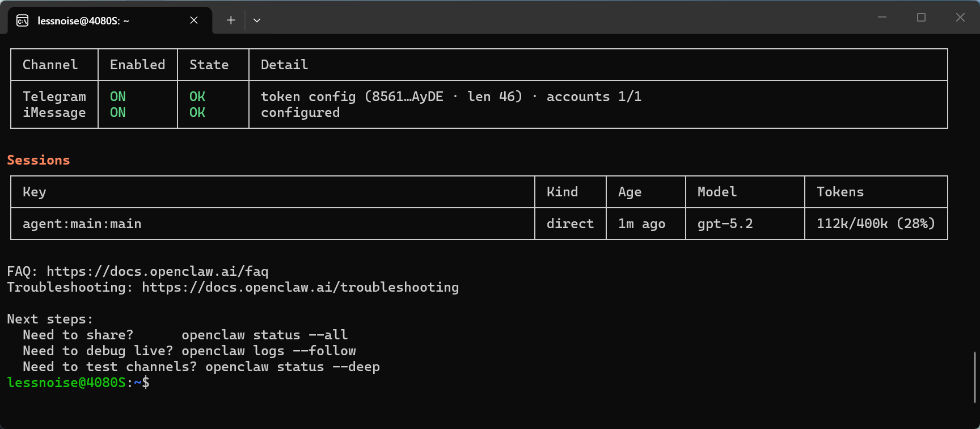This screenshot has height=429, width=980.
Task: Select the lessnoise@4080S tab title
Action: (x=83, y=21)
